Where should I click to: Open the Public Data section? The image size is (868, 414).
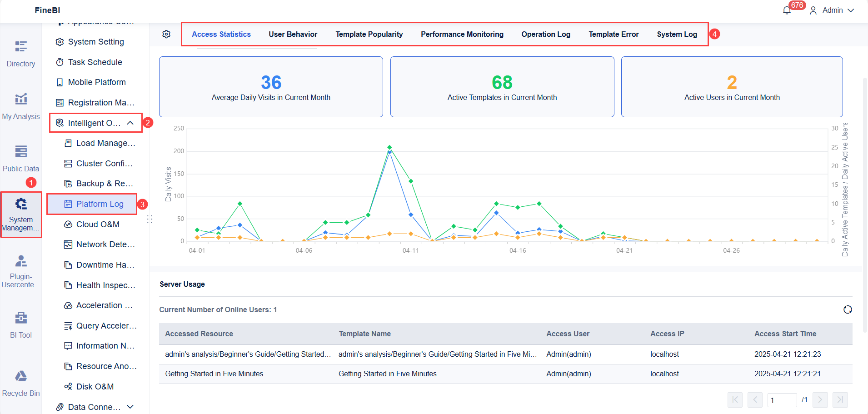coord(20,157)
